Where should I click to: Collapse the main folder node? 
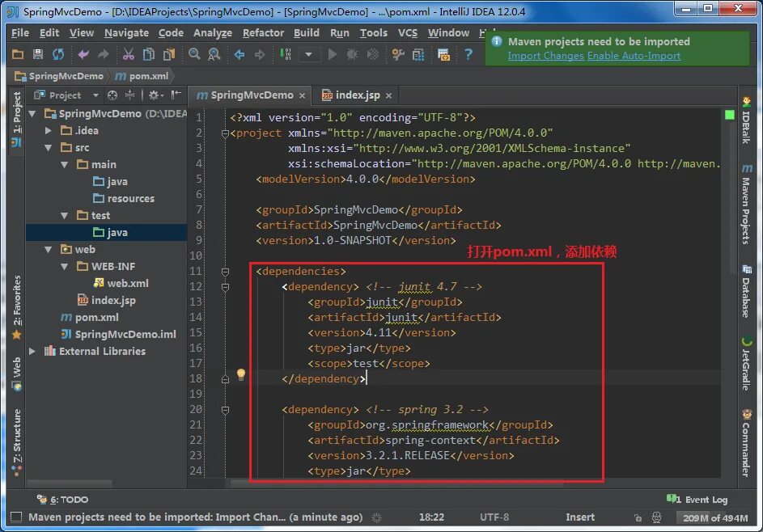pos(64,164)
